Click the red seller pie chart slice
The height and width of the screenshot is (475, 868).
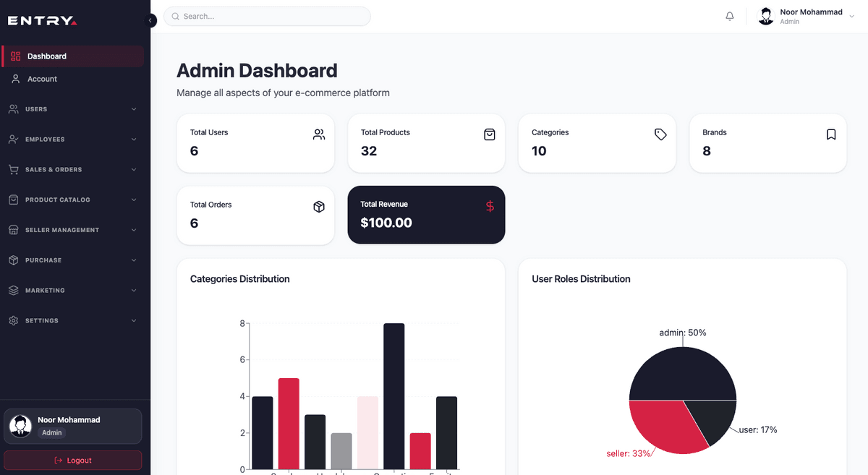662,427
